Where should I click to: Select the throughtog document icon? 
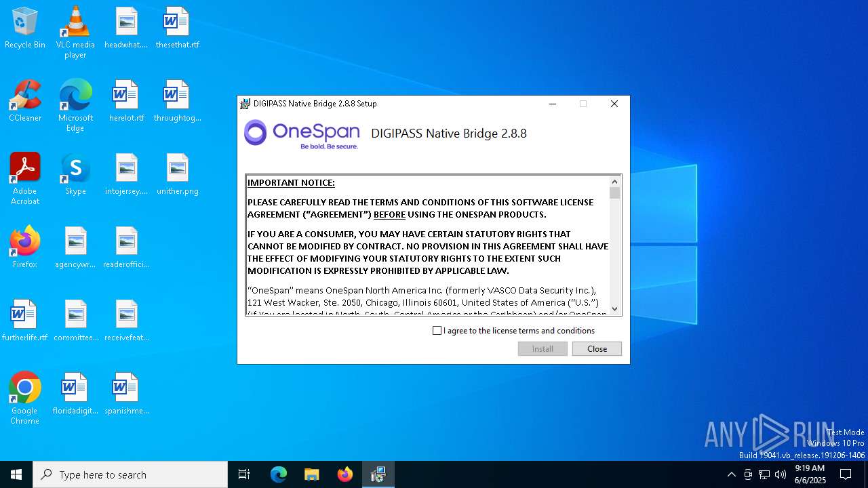click(x=177, y=101)
